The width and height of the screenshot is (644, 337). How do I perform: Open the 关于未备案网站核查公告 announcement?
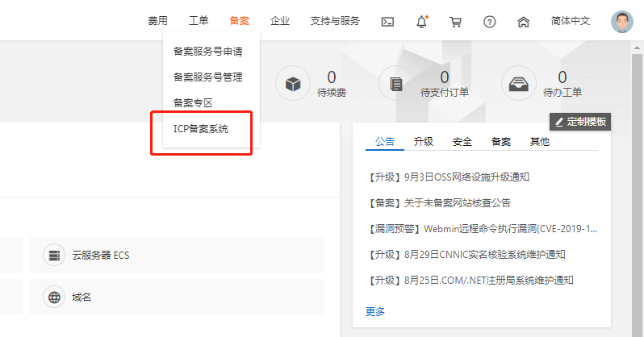[x=438, y=203]
